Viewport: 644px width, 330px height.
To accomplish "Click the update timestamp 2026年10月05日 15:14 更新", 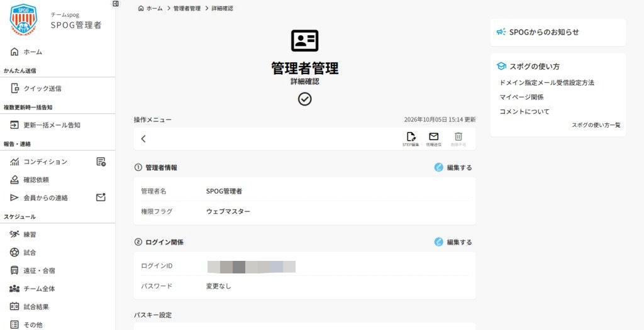I will (440, 120).
